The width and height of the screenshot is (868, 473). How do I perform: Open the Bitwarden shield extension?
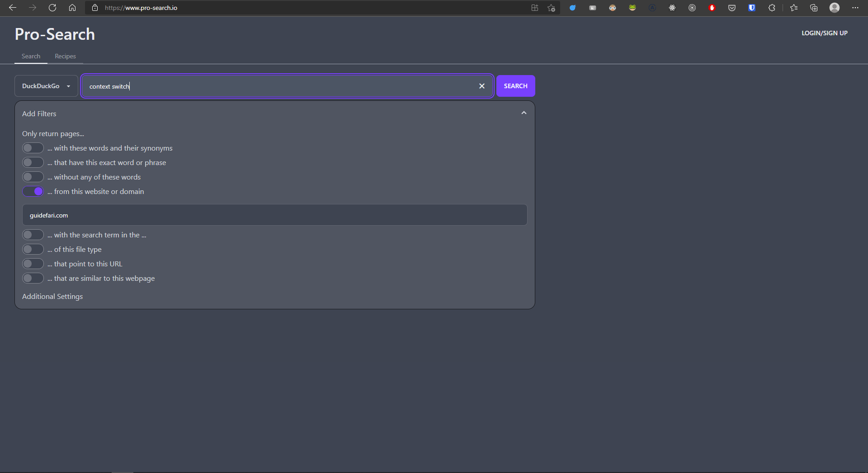[x=752, y=8]
